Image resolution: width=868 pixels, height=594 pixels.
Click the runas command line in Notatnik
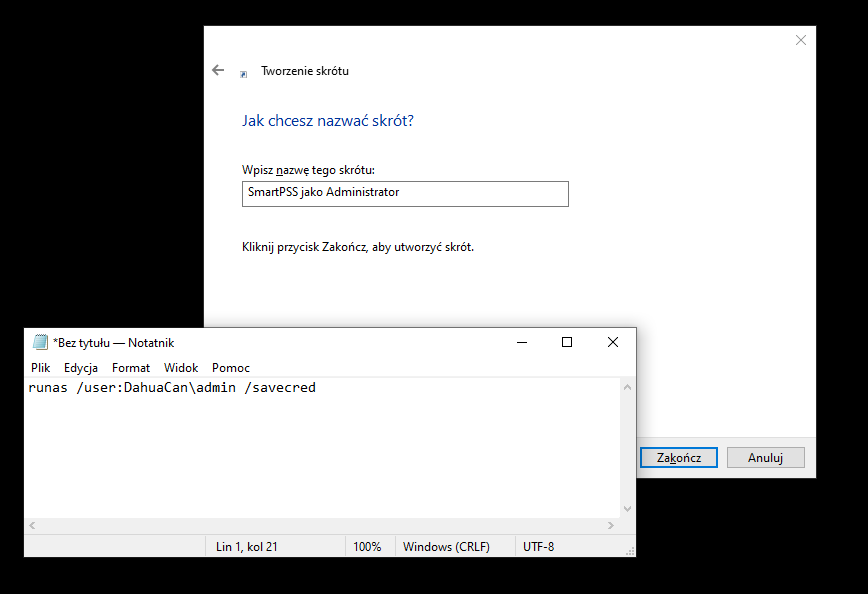pyautogui.click(x=172, y=388)
